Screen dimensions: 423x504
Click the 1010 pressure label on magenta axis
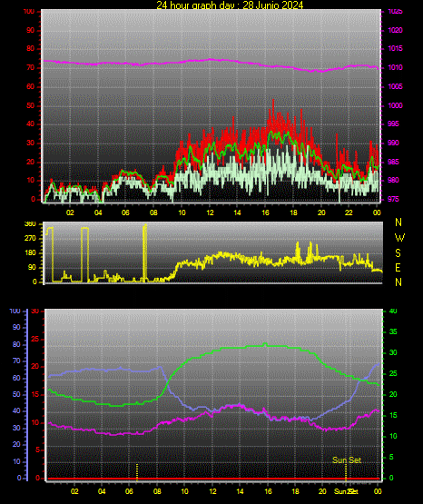point(395,67)
